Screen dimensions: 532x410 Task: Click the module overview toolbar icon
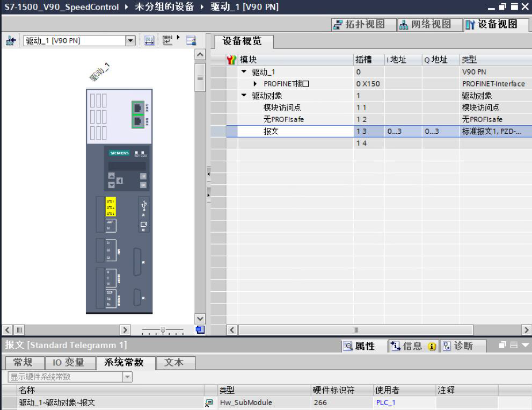click(x=191, y=41)
